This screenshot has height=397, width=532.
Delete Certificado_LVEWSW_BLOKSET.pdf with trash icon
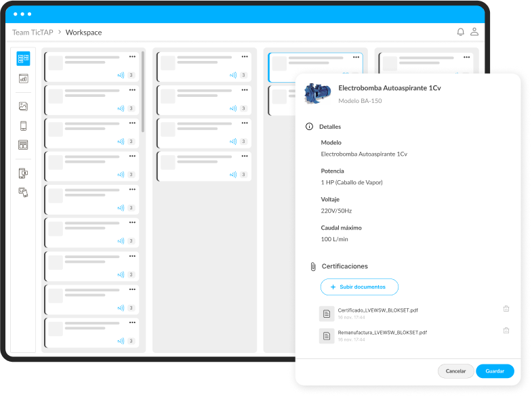(x=506, y=309)
